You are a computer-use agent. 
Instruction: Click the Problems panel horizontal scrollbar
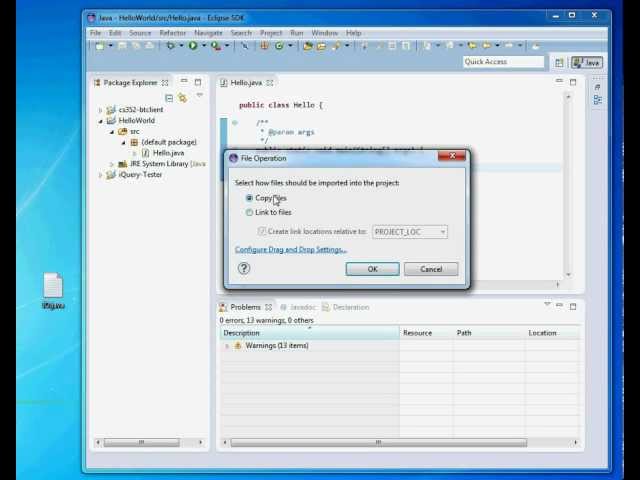pos(379,442)
